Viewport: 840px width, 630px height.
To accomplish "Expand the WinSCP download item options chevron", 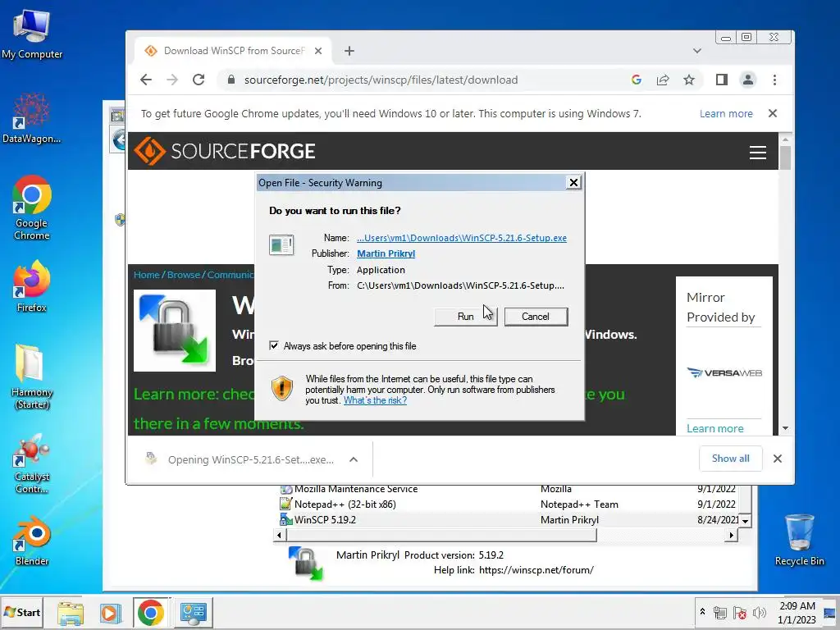I will pyautogui.click(x=354, y=459).
